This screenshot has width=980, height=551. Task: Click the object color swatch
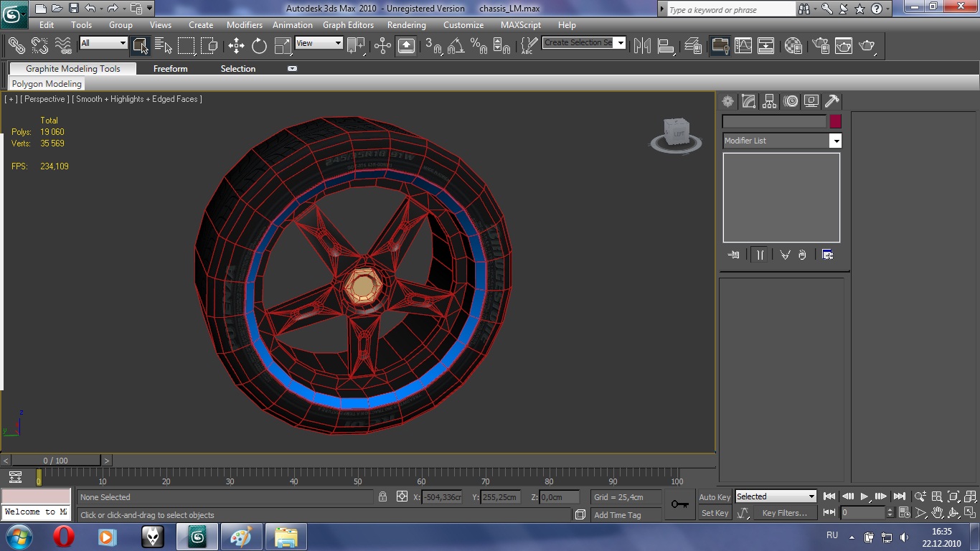point(835,122)
